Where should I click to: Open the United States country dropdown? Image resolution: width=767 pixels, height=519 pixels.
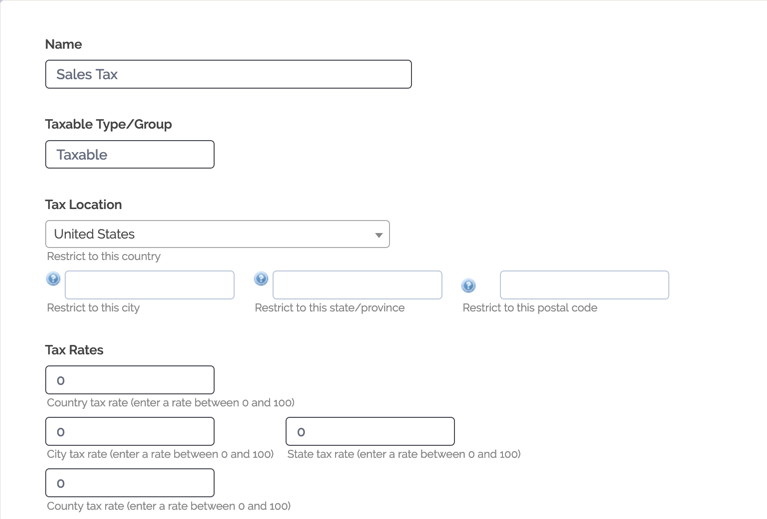pos(217,234)
